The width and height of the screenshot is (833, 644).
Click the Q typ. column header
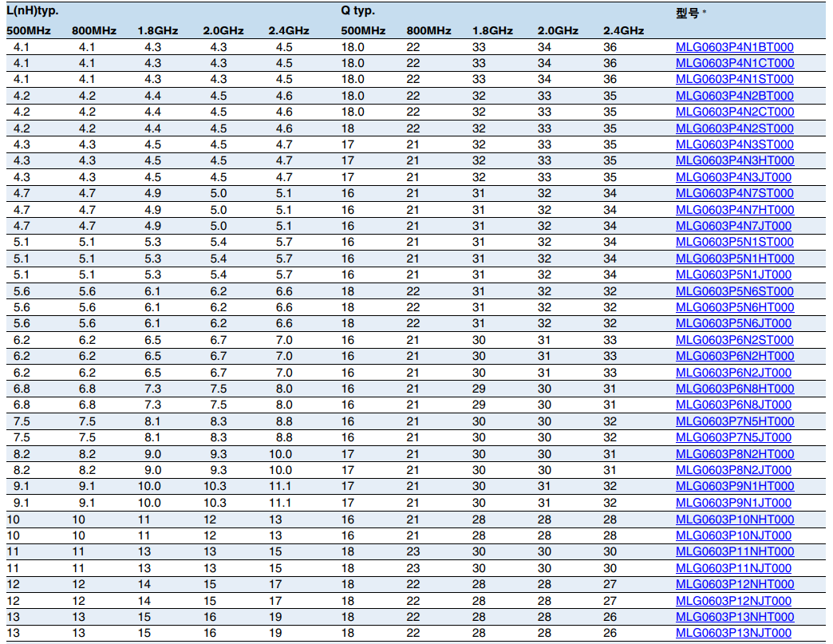coord(357,11)
